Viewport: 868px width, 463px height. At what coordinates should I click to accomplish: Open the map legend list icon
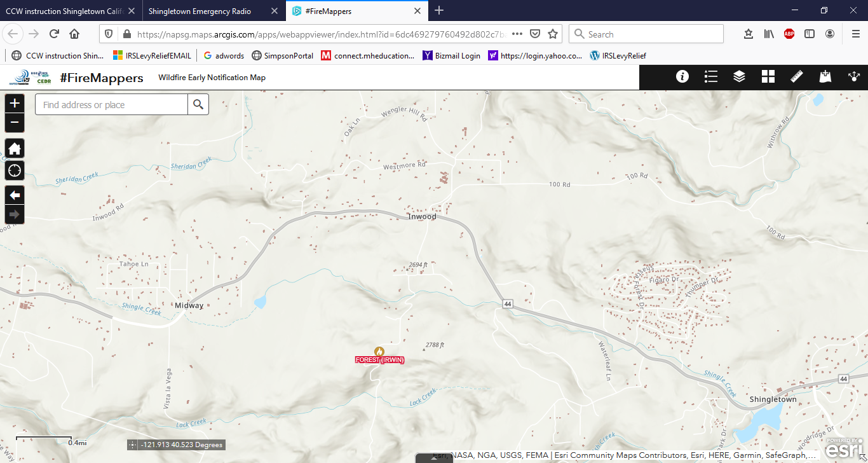coord(711,77)
